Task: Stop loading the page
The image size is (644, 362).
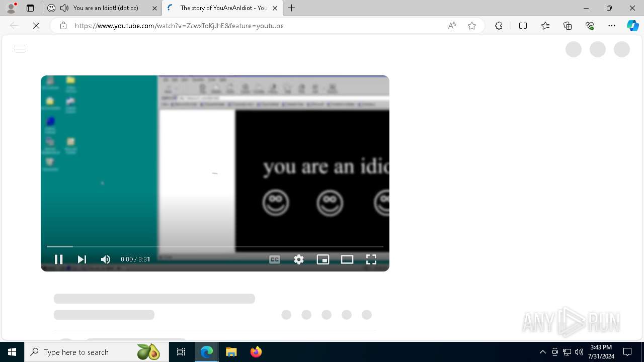Action: pos(36,26)
